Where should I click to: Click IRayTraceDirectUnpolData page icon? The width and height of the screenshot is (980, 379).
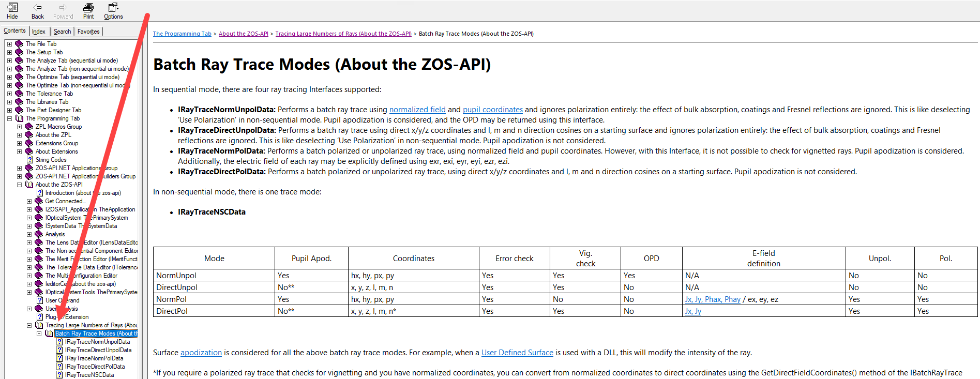(x=59, y=350)
